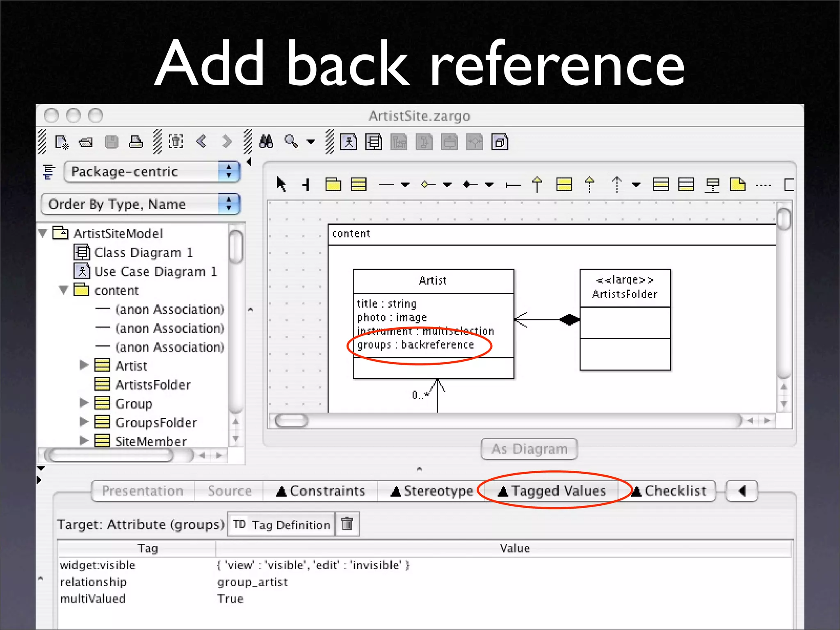Image resolution: width=840 pixels, height=630 pixels.
Task: Click the new class tool icon
Action: pos(358,184)
